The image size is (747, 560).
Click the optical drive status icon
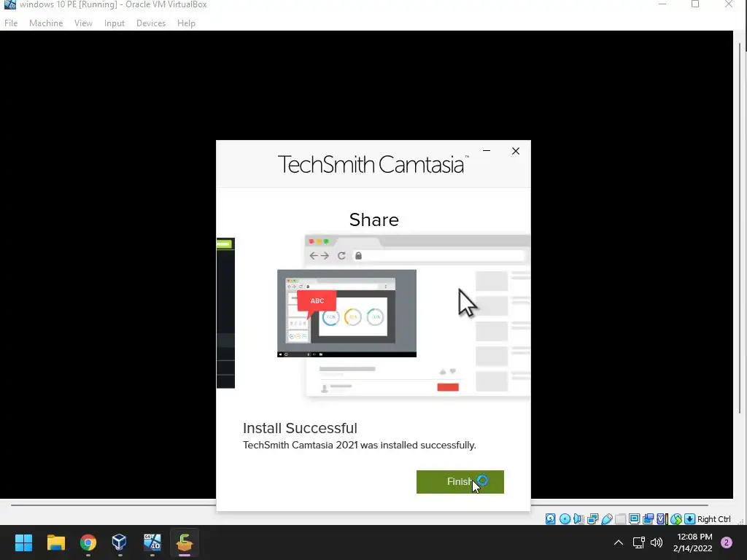pyautogui.click(x=565, y=519)
